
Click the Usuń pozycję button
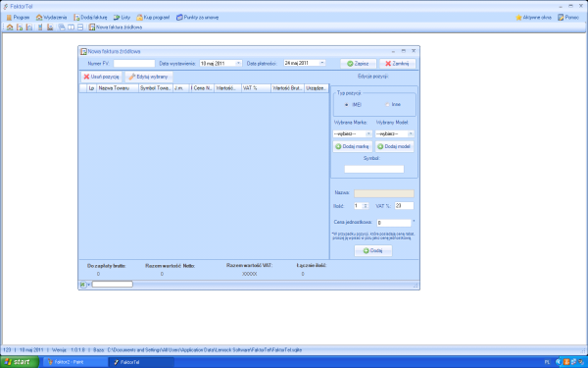[101, 77]
